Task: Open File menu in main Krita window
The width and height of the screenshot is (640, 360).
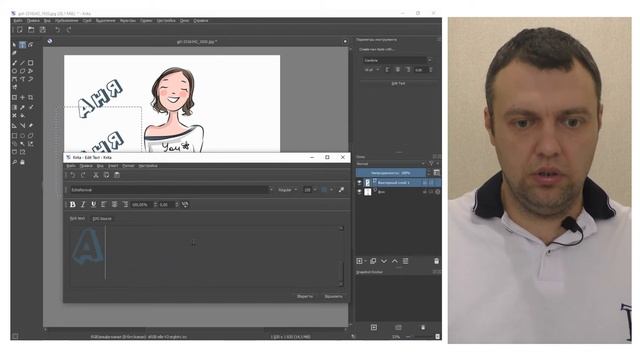Action: click(18, 20)
